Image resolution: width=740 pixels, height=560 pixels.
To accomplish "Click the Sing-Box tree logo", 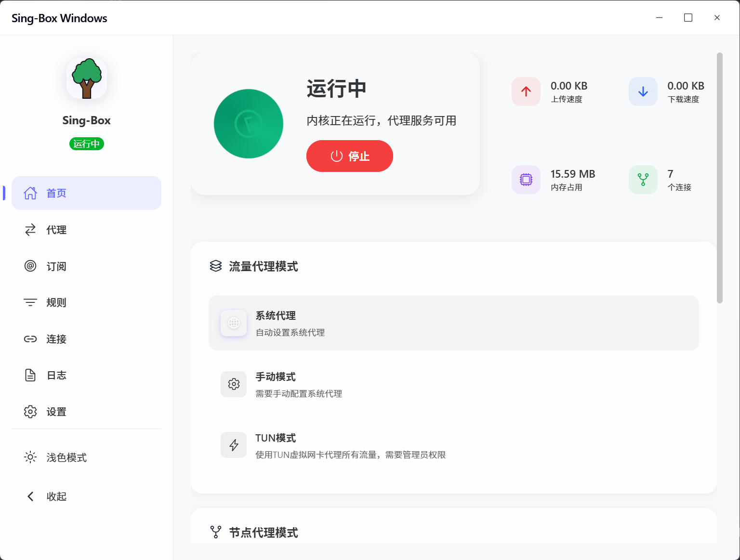I will [87, 78].
